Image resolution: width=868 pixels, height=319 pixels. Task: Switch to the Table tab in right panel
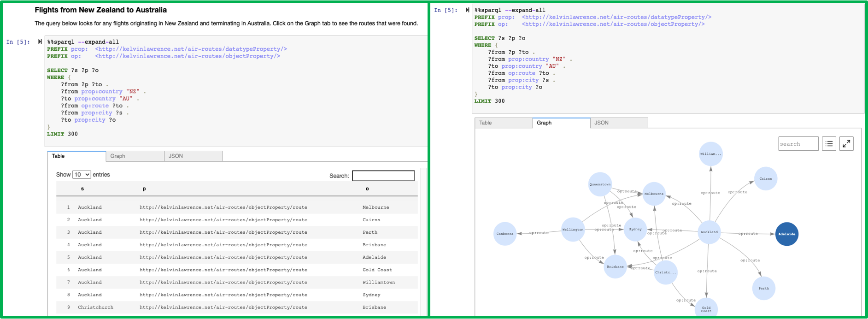(504, 123)
